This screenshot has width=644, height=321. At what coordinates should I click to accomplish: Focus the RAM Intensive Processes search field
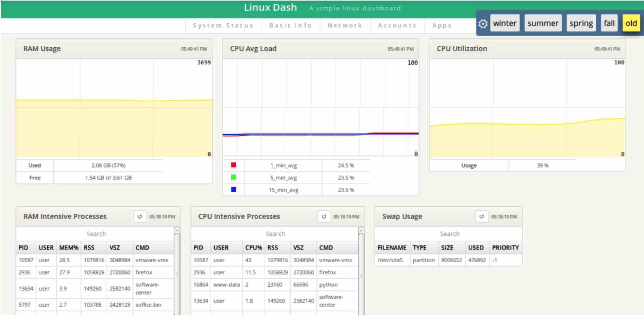pyautogui.click(x=96, y=234)
